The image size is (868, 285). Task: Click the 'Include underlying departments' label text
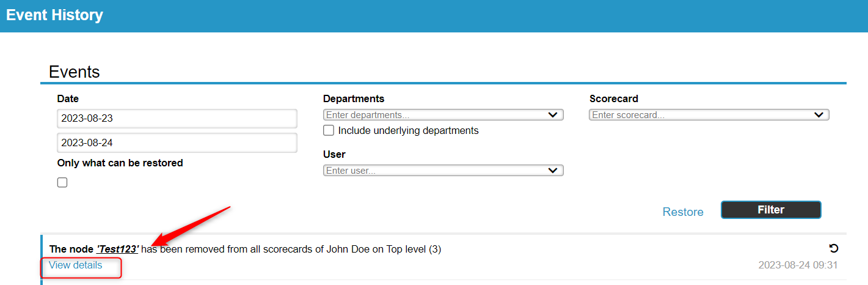(409, 130)
